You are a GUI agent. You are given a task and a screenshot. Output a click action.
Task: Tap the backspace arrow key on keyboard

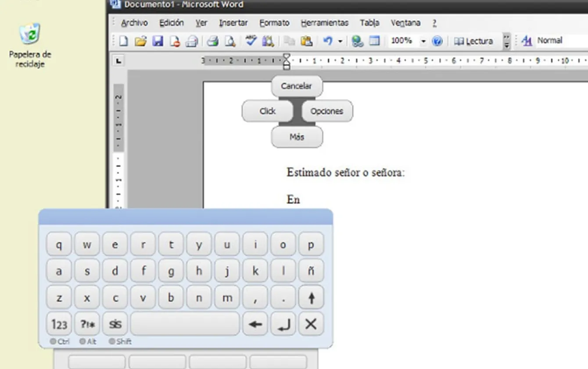[x=255, y=324]
